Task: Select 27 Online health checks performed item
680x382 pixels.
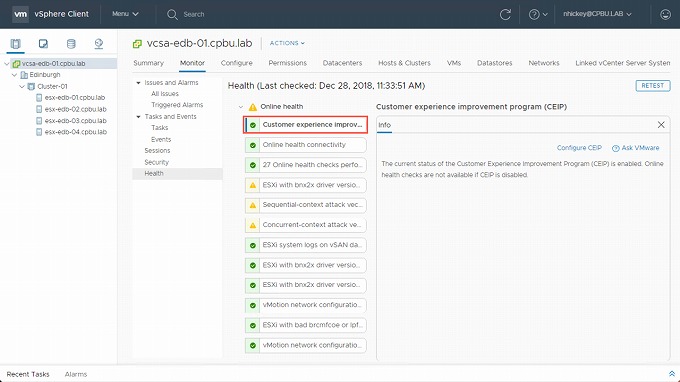Action: [x=306, y=165]
